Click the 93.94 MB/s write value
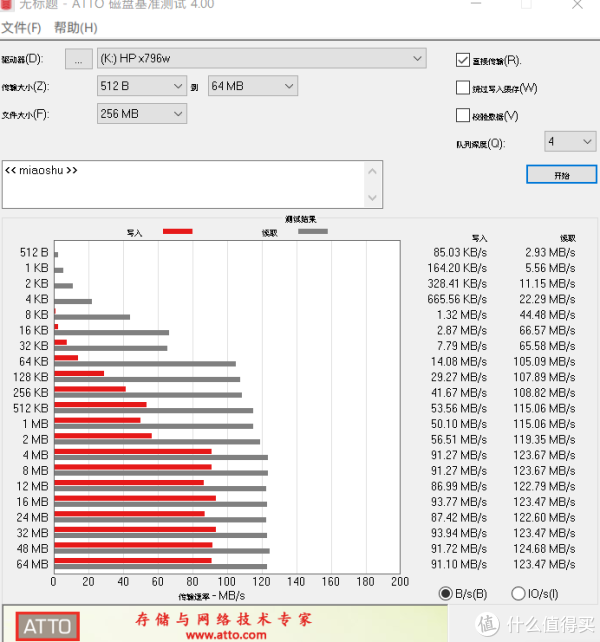Screen dimensions: 600x642 point(459,533)
